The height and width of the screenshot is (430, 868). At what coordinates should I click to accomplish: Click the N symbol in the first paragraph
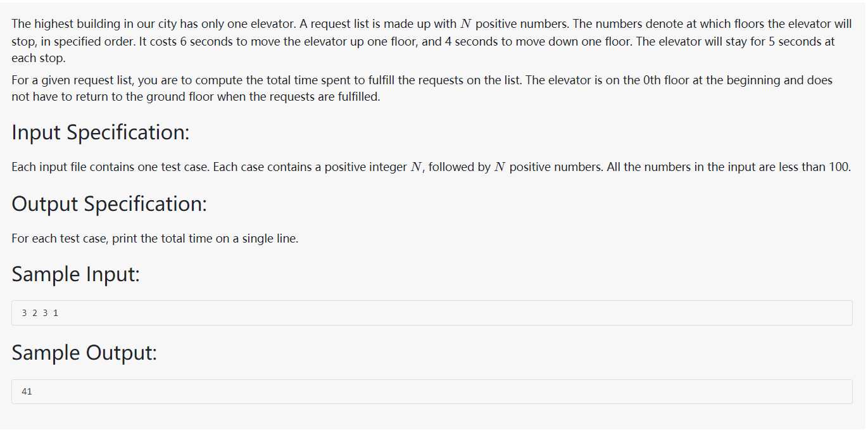pyautogui.click(x=466, y=25)
